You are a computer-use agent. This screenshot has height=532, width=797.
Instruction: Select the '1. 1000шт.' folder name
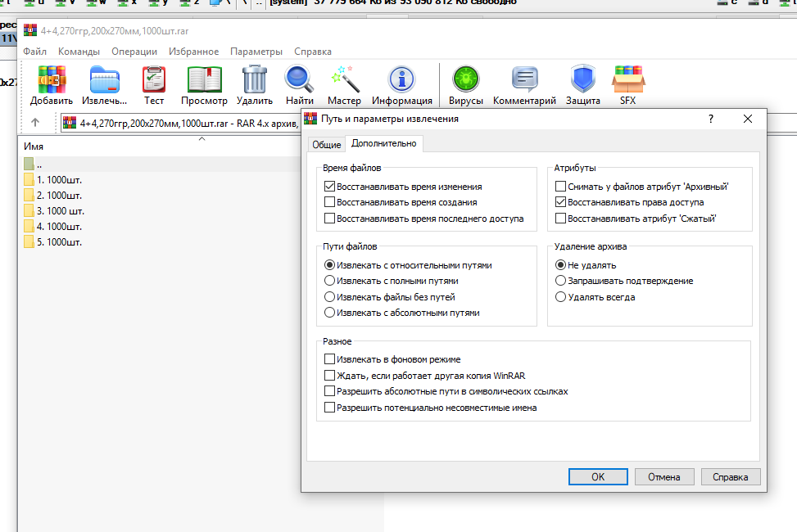59,180
